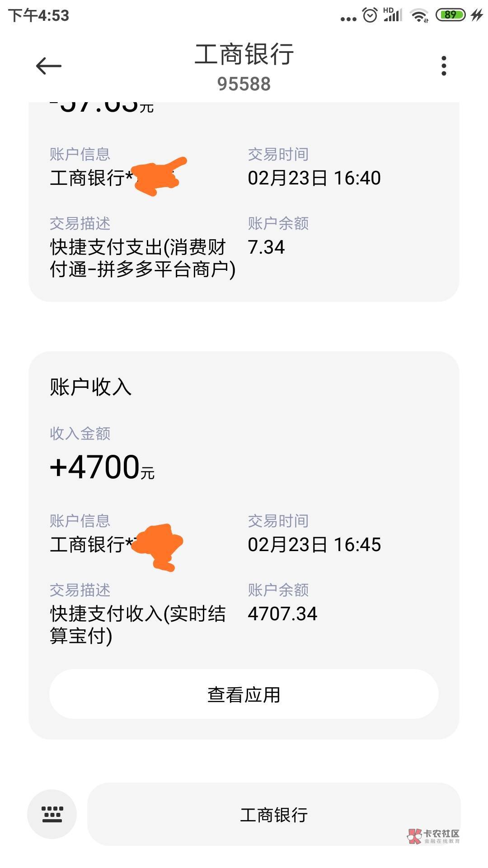
Task: Tap the charging bolt icon
Action: [x=477, y=15]
